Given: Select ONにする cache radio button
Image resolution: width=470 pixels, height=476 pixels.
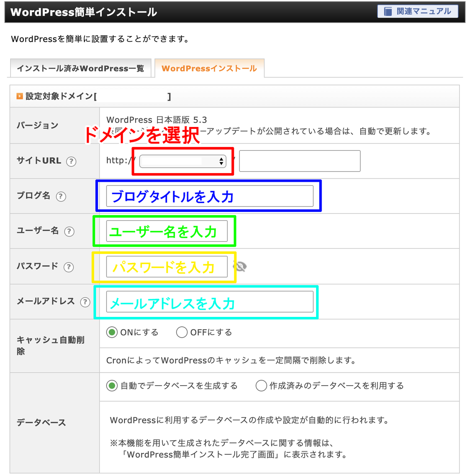Looking at the screenshot, I should click(x=112, y=332).
